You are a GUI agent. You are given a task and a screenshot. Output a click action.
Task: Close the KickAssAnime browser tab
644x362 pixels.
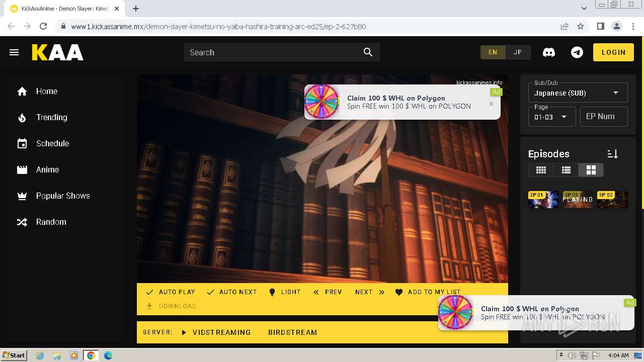(117, 9)
